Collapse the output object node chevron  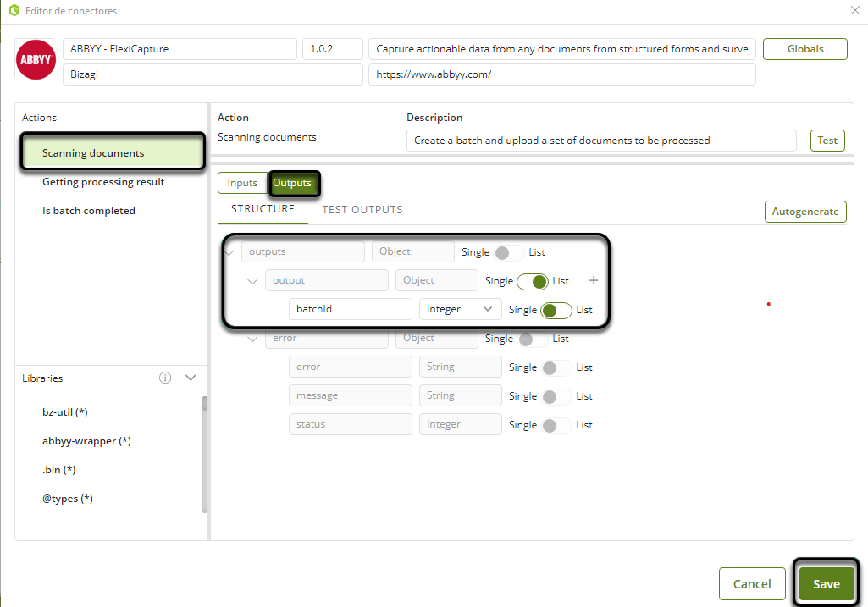pyautogui.click(x=252, y=282)
